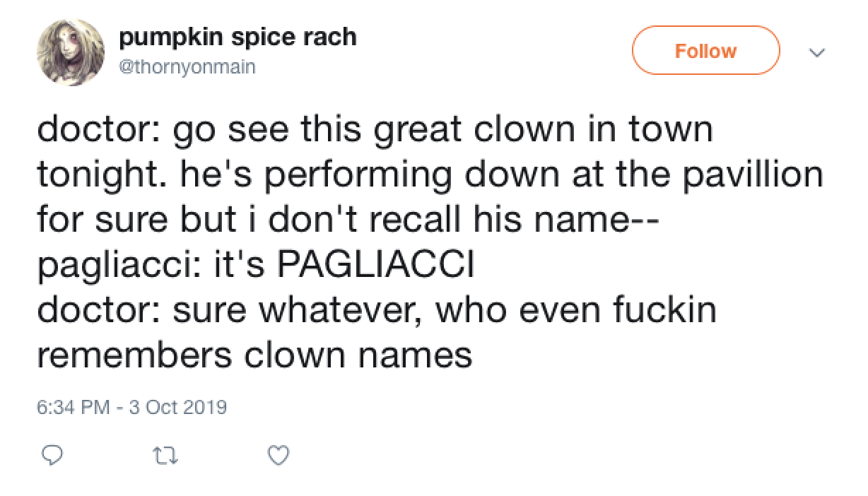Select the speech bubble comment icon
The image size is (868, 496).
pyautogui.click(x=52, y=456)
